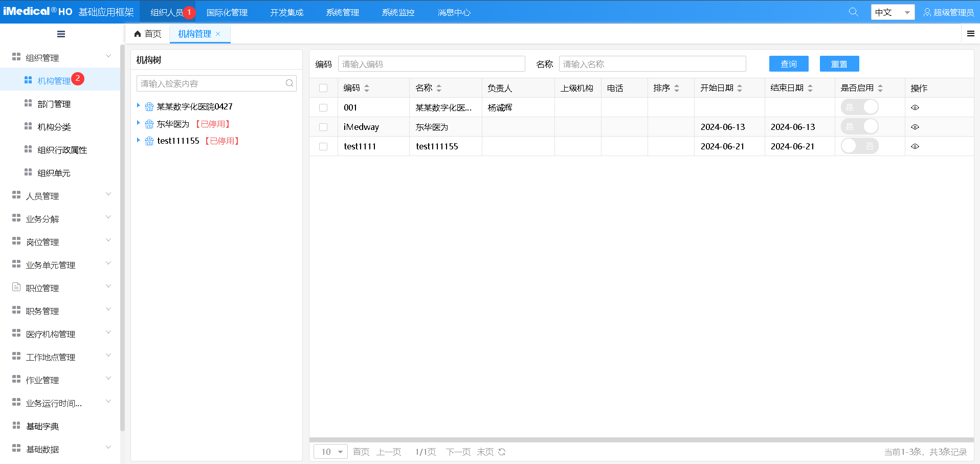The image size is (980, 464).
Task: Check the checkbox for row 001
Action: pos(323,107)
